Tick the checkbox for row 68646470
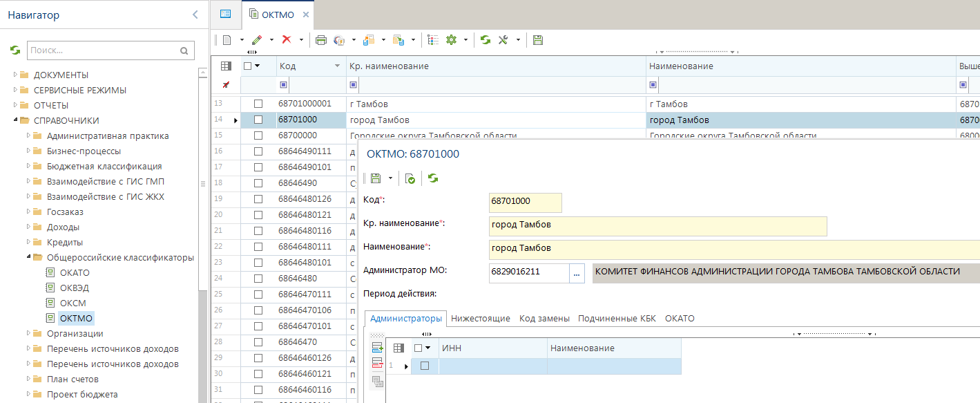Screen dimensions: 980x403 click(x=258, y=342)
